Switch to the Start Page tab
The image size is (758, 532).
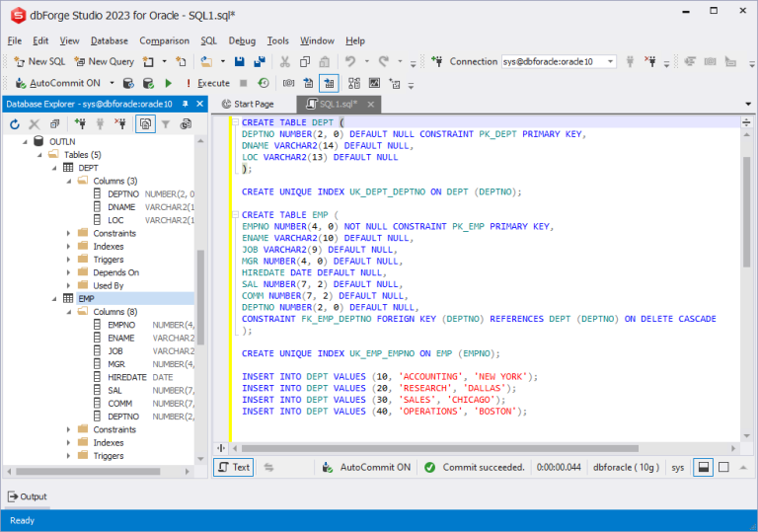point(247,104)
